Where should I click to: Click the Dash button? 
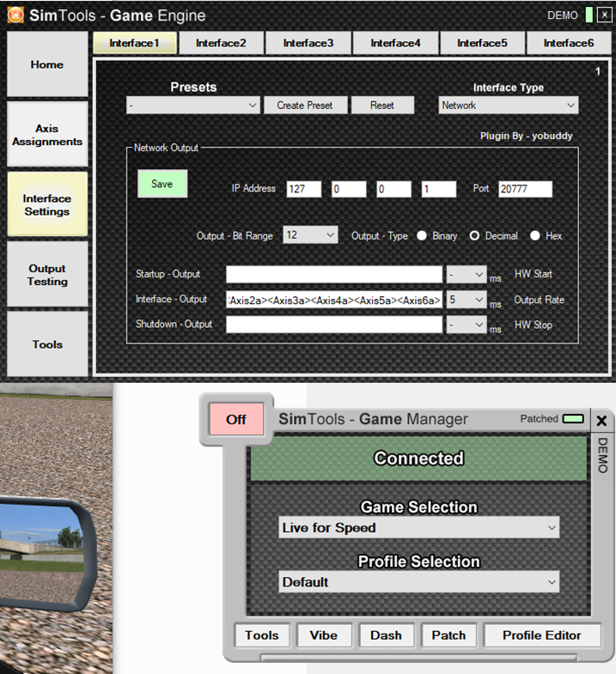pyautogui.click(x=386, y=635)
